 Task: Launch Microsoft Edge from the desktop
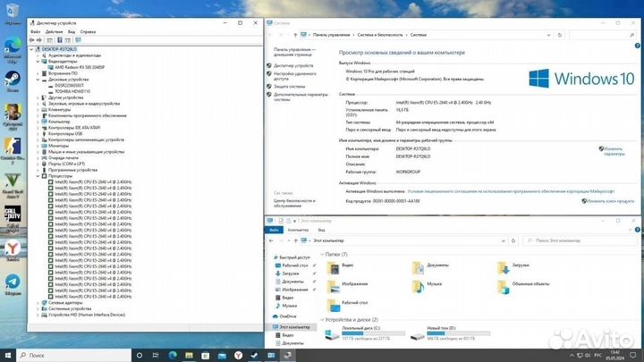[x=13, y=50]
